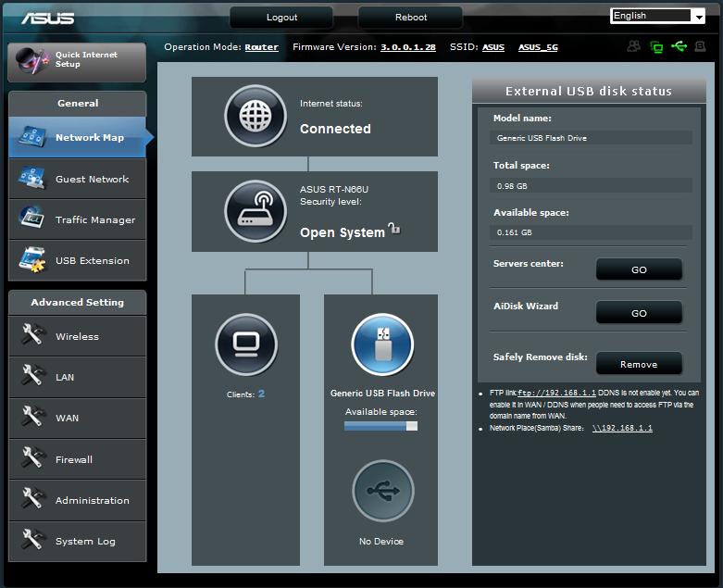Open the English language dropdown
Image resolution: width=723 pixels, height=588 pixels.
657,16
